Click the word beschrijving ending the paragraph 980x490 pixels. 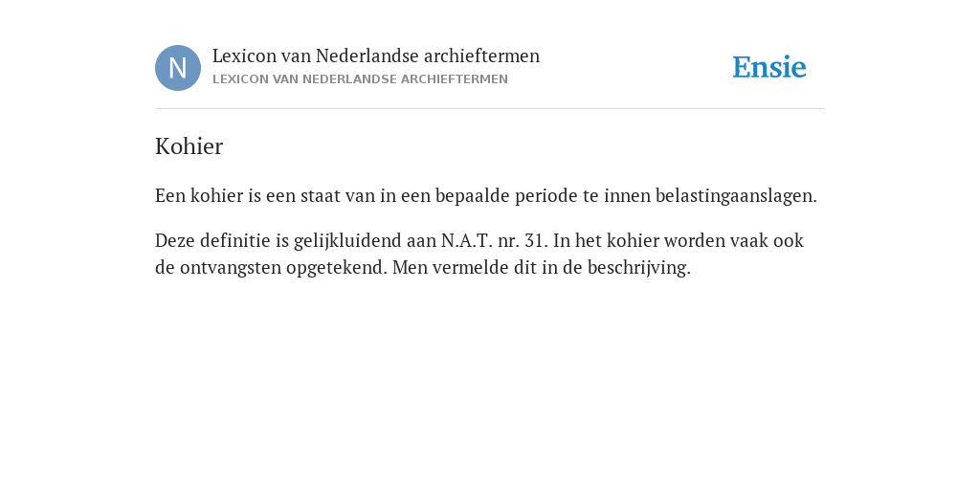tap(638, 268)
